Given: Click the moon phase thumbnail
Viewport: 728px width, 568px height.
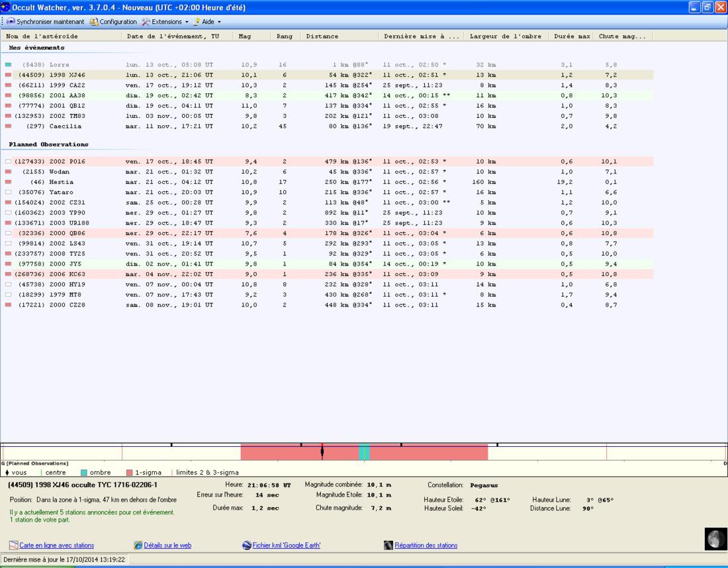Looking at the screenshot, I should coord(715,540).
